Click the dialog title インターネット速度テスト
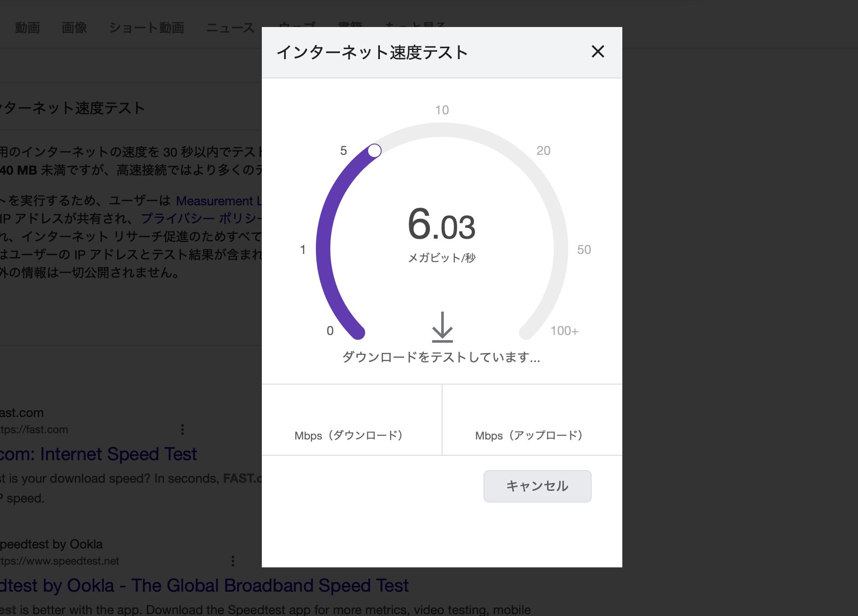 [x=372, y=52]
